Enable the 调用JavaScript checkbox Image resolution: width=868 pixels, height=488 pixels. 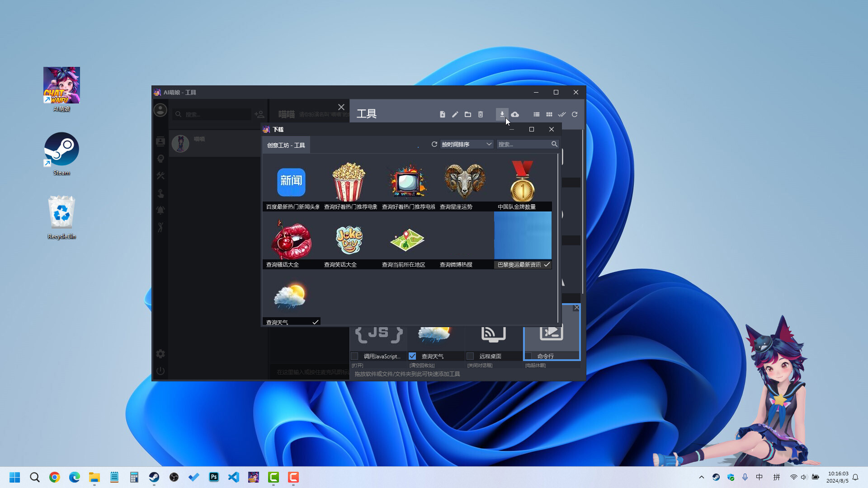354,356
